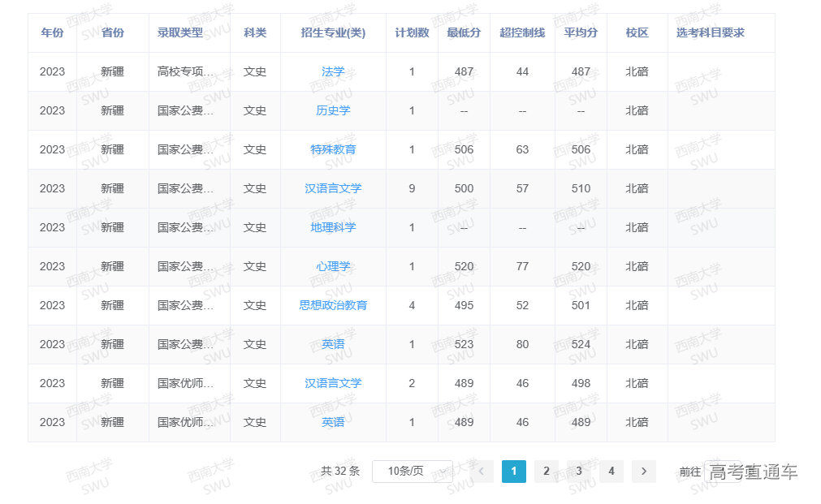This screenshot has width=821, height=504.
Task: Click the truncated 高校专项 admission type cell
Action: tap(185, 71)
